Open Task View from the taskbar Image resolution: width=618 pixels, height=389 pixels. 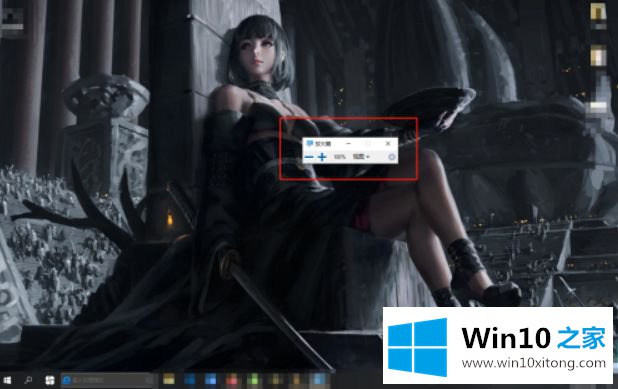[50, 380]
